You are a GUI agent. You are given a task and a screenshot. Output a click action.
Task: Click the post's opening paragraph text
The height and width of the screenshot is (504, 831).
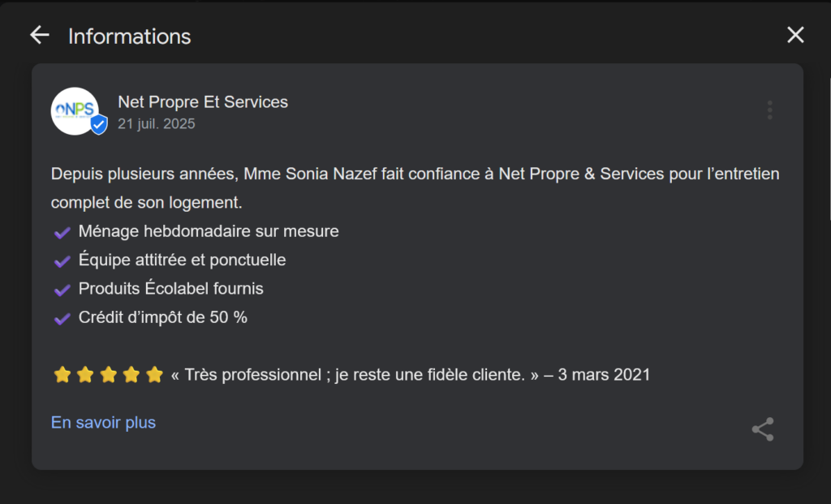[x=415, y=188]
